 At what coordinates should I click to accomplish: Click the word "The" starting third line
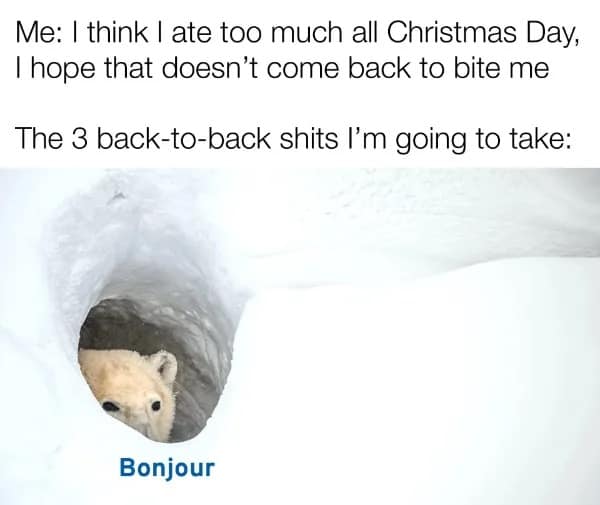tap(38, 138)
